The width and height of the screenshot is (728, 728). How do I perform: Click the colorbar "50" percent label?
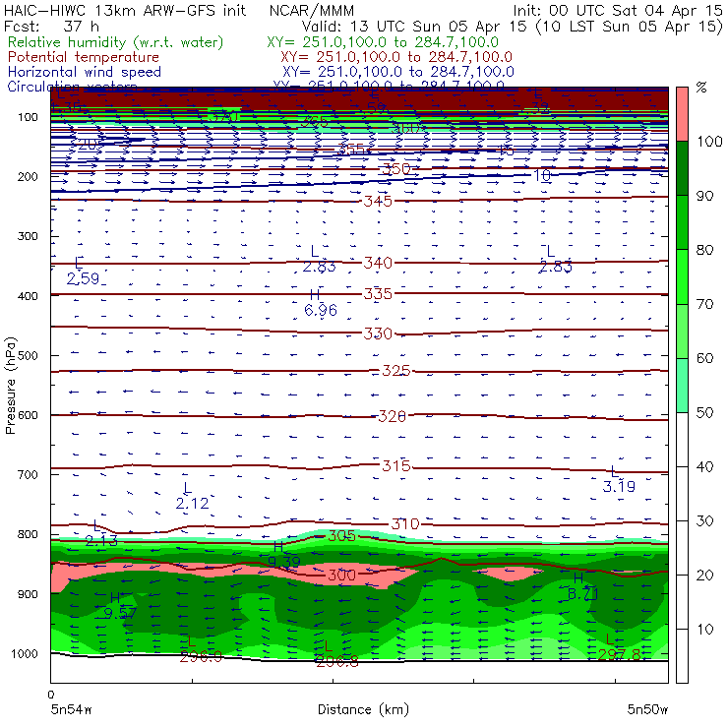pyautogui.click(x=704, y=413)
